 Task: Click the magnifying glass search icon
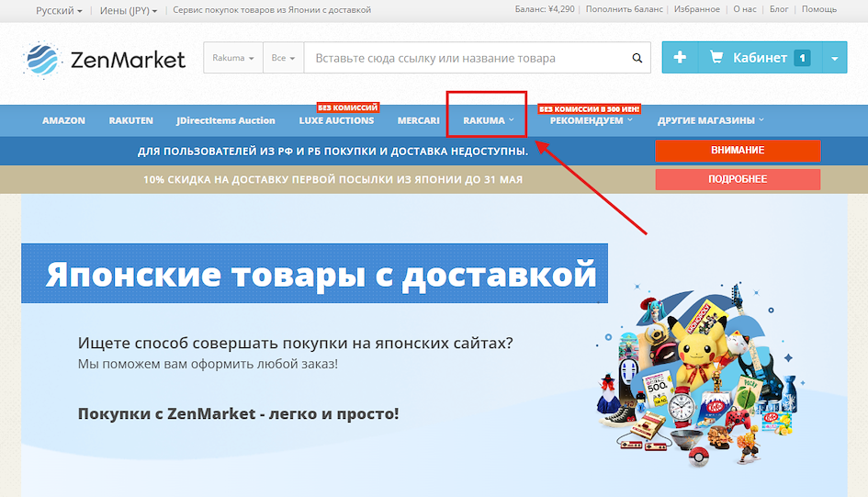click(637, 58)
